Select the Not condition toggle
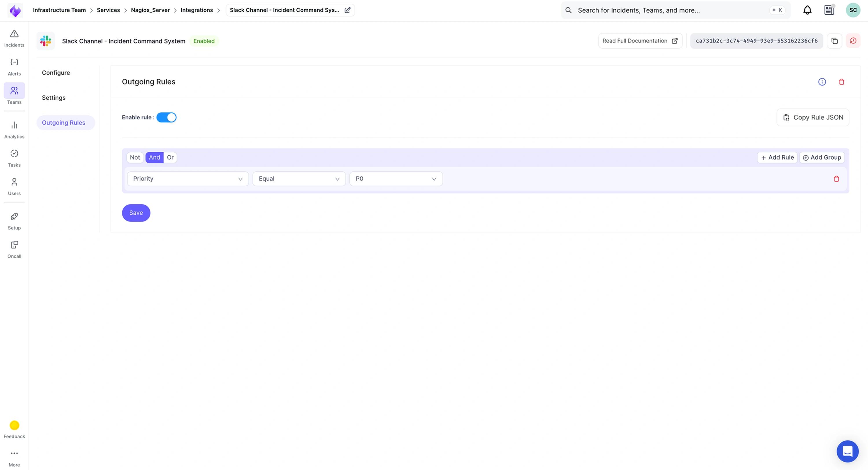This screenshot has height=470, width=868. pyautogui.click(x=135, y=157)
